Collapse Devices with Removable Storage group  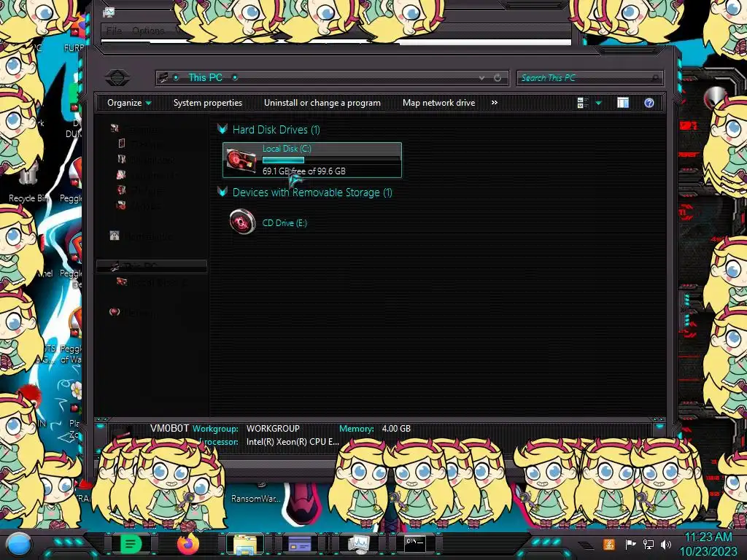tap(222, 192)
